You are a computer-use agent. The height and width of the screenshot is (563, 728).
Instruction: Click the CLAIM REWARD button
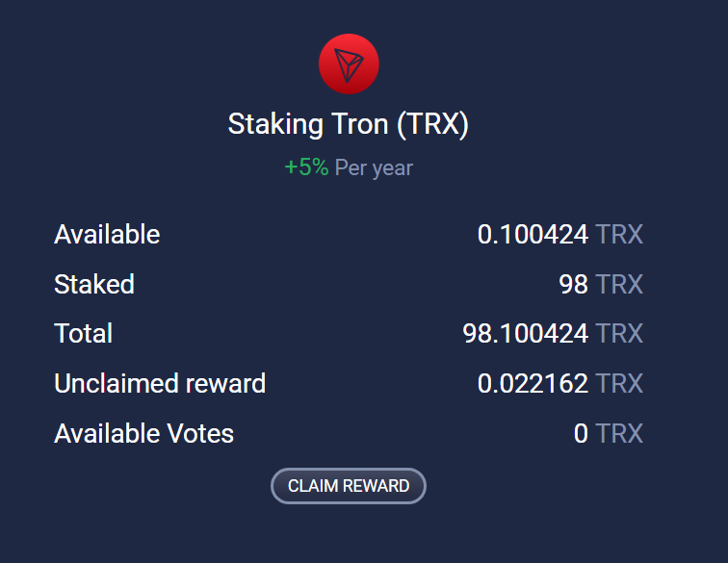point(349,486)
